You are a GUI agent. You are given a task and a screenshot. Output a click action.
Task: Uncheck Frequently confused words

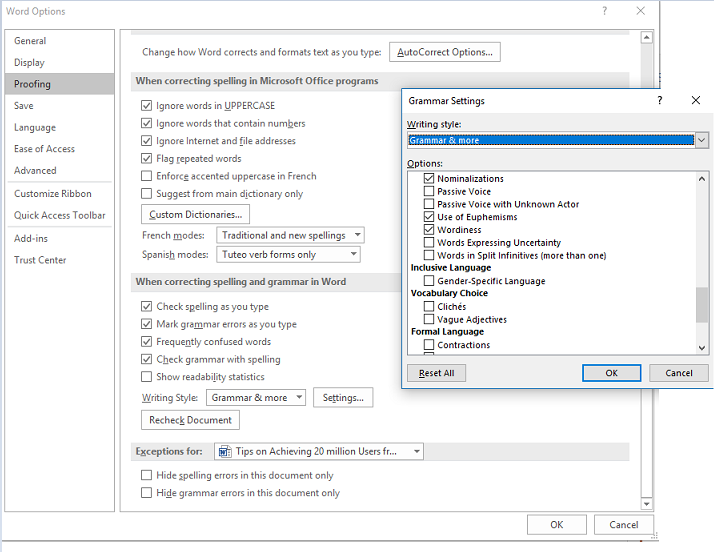(x=146, y=342)
